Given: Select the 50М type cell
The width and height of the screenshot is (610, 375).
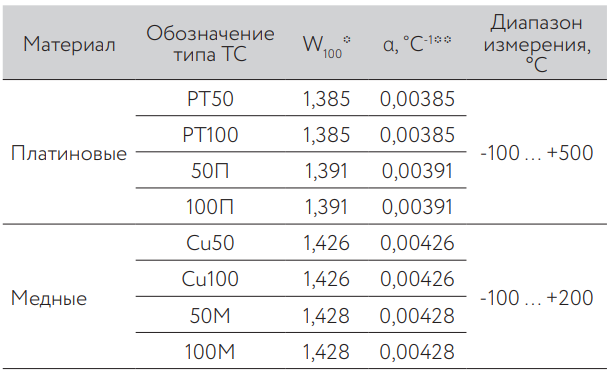Looking at the screenshot, I should tap(210, 315).
